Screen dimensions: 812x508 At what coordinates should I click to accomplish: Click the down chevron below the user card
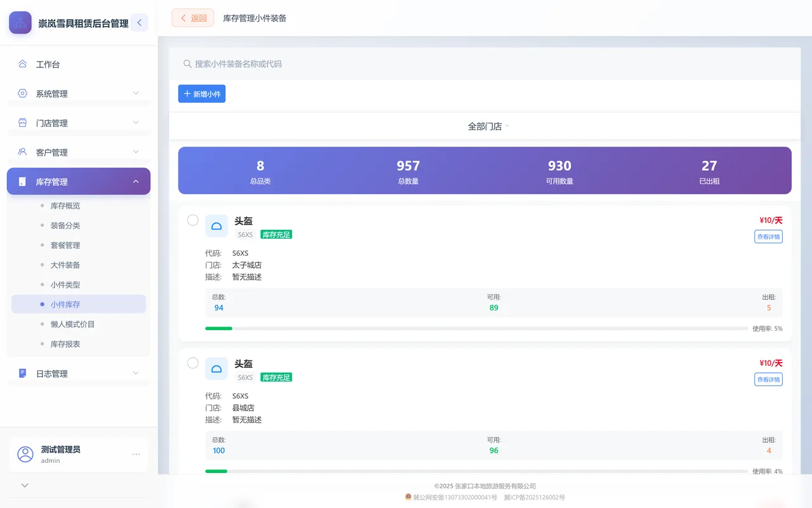coord(25,485)
